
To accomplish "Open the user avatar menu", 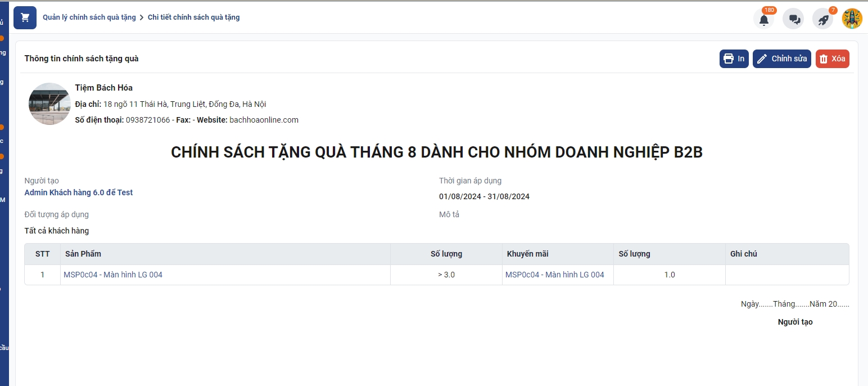I will pyautogui.click(x=852, y=19).
